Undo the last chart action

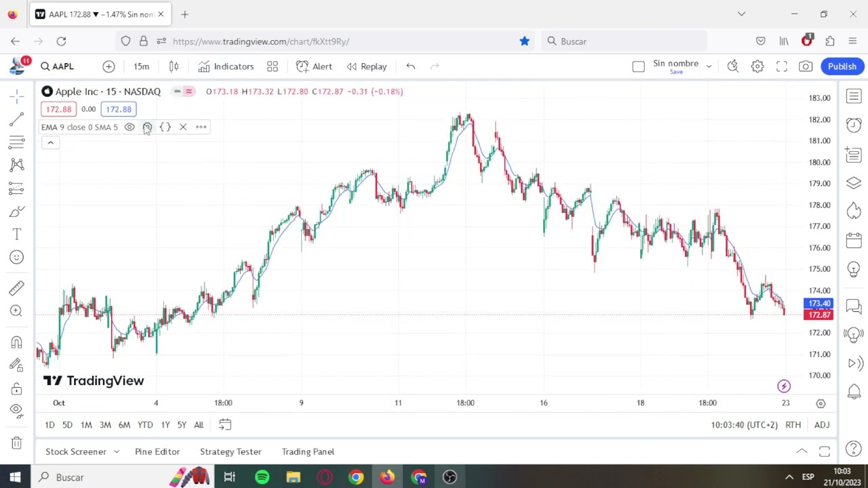(x=410, y=66)
